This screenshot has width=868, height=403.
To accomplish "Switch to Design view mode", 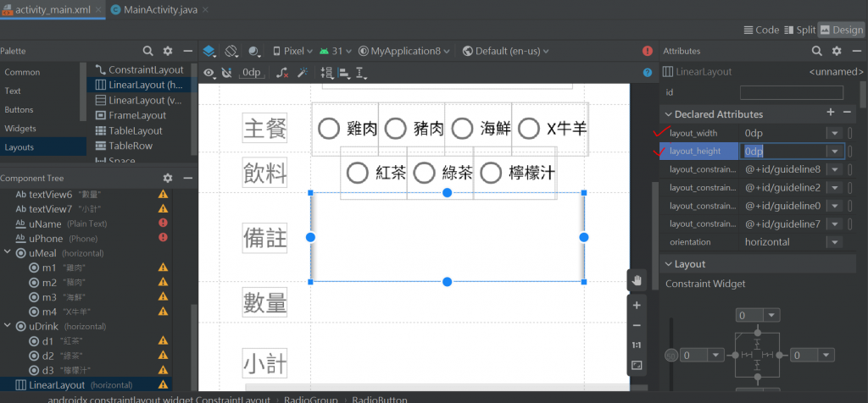I will (842, 30).
